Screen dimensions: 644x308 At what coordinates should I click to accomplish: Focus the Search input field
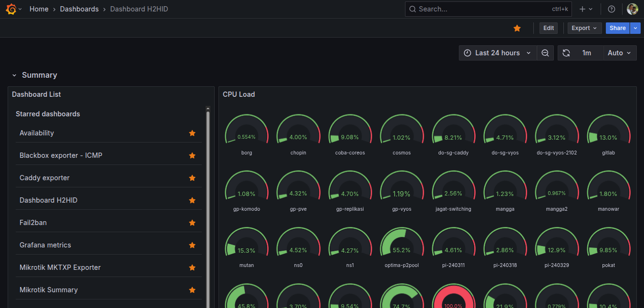pos(489,9)
